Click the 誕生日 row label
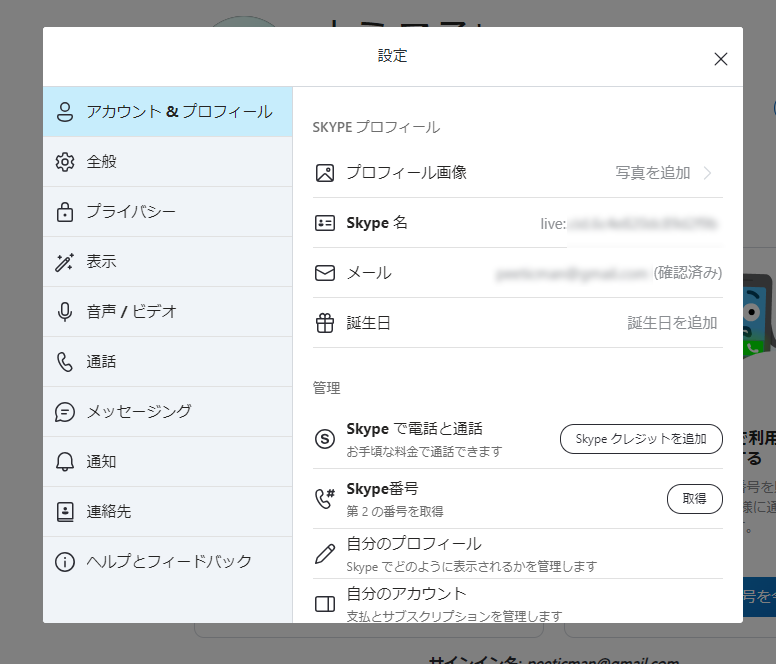This screenshot has height=664, width=776. pos(368,323)
